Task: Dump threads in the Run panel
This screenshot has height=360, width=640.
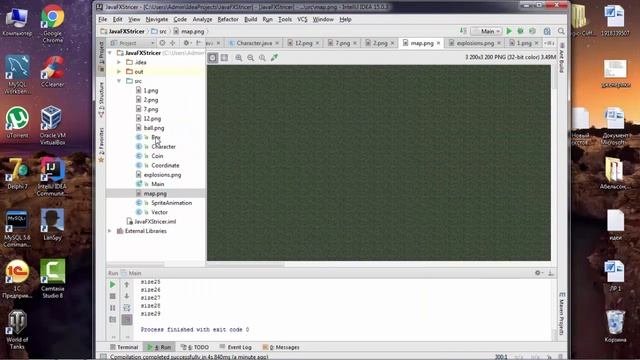Action: click(x=113, y=319)
